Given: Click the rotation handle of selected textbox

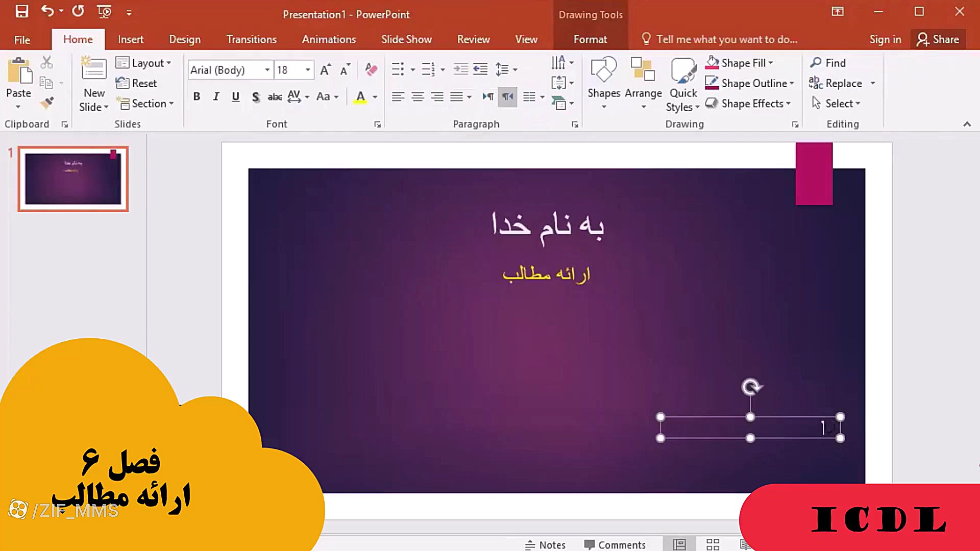Looking at the screenshot, I should tap(751, 387).
